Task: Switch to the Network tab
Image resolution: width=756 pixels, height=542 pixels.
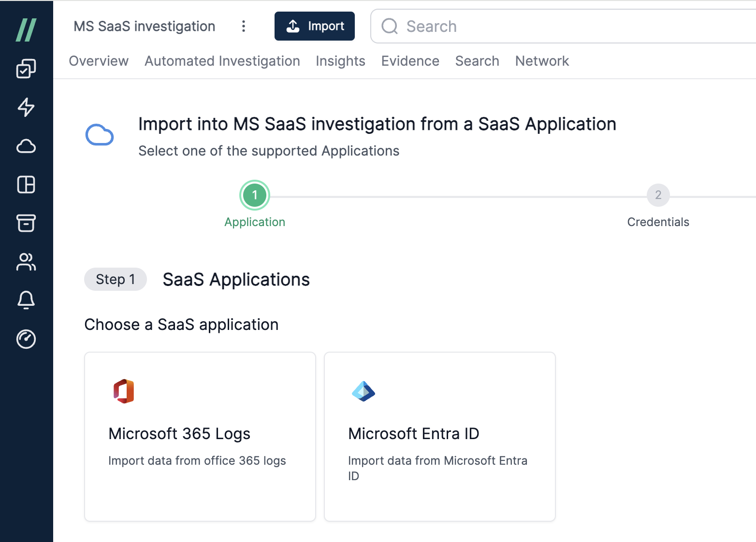Action: [x=542, y=61]
